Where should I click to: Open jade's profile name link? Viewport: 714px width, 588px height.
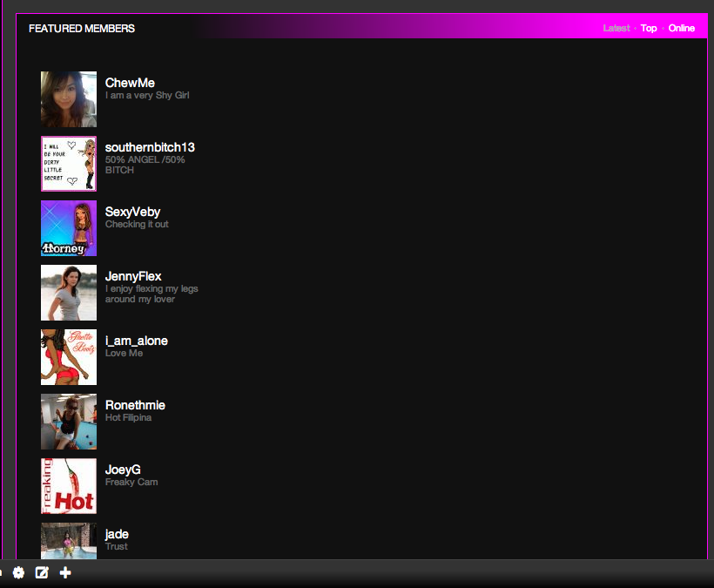click(117, 534)
